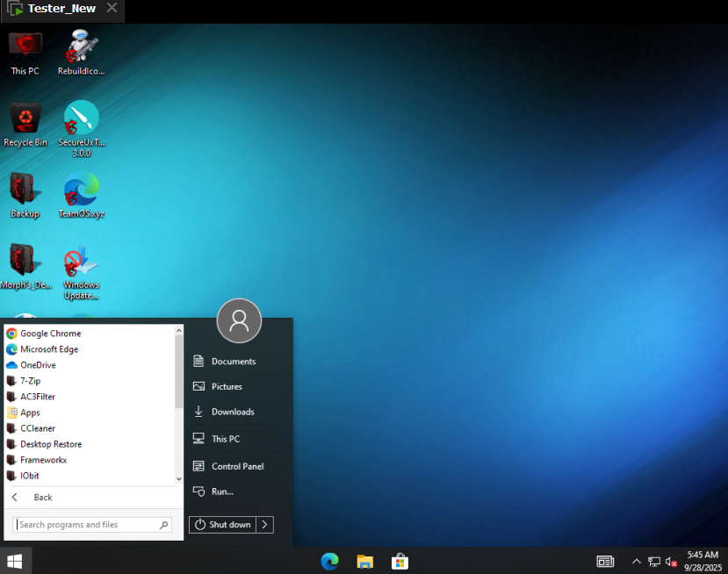This screenshot has width=728, height=574.
Task: Open the RebuildIcon desktop shortcut
Action: click(81, 51)
